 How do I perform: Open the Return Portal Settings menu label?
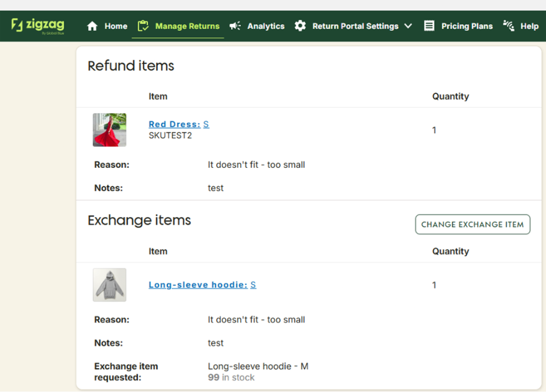tap(355, 27)
